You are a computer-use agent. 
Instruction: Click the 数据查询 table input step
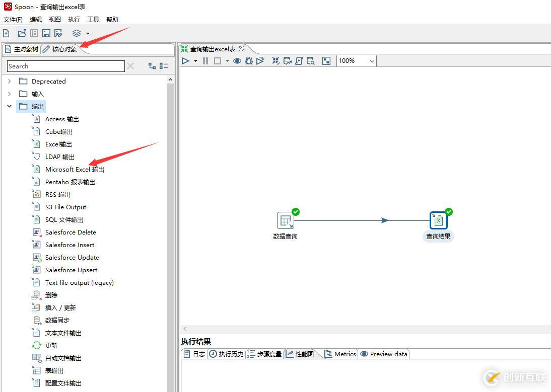point(285,221)
